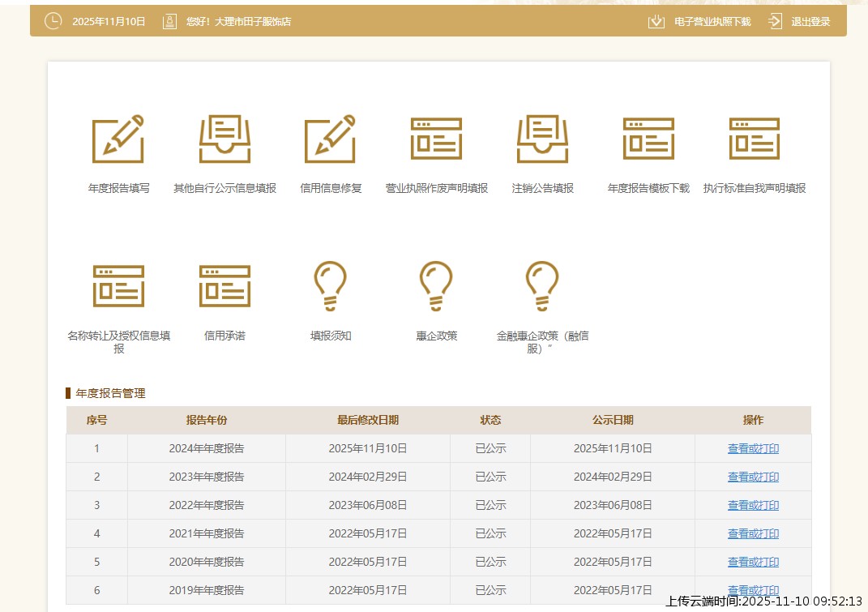
Task: Click the 金融惠企政策 lightbulb icon
Action: [542, 286]
